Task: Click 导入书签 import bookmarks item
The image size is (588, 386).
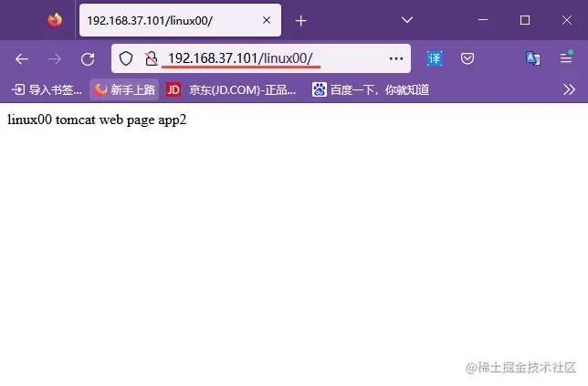Action: click(x=47, y=90)
